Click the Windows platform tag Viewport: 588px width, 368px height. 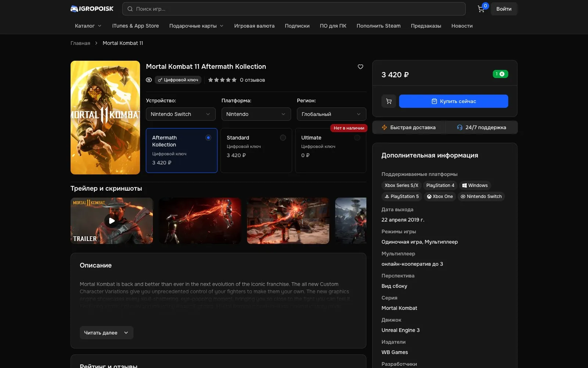point(475,185)
